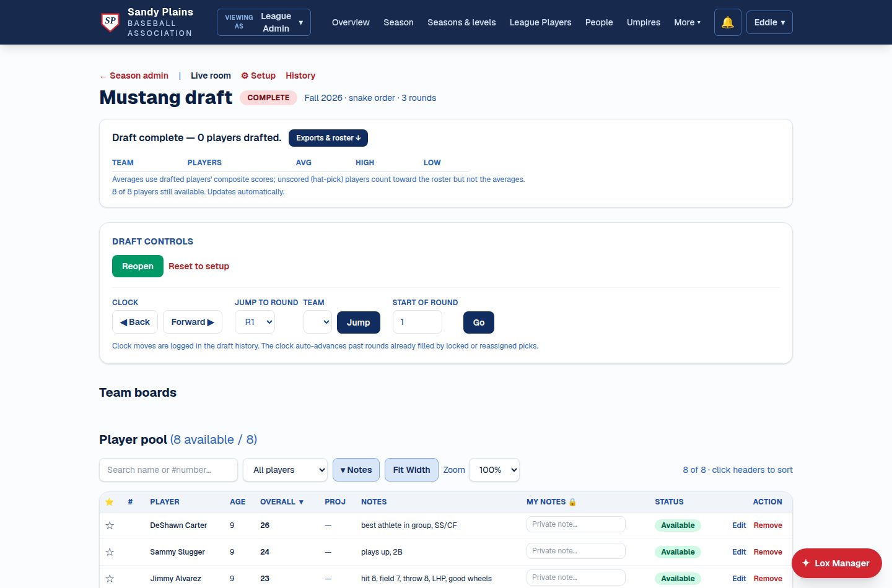Open the notifications bell
Screen dimensions: 892x588
pos(728,22)
